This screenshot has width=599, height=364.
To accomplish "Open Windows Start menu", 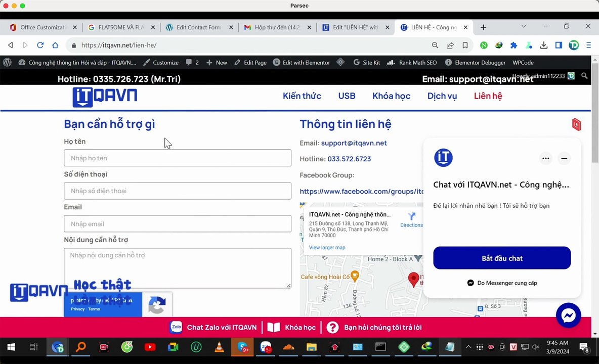I will point(11,347).
